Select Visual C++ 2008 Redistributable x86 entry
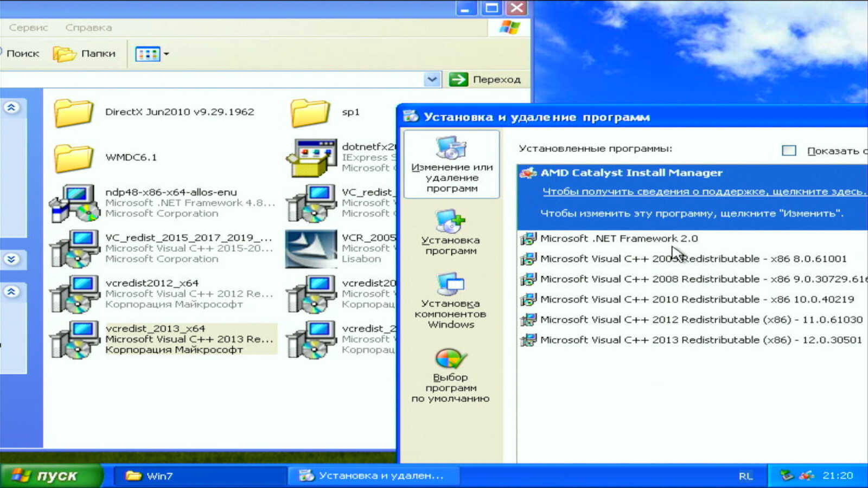 click(692, 279)
